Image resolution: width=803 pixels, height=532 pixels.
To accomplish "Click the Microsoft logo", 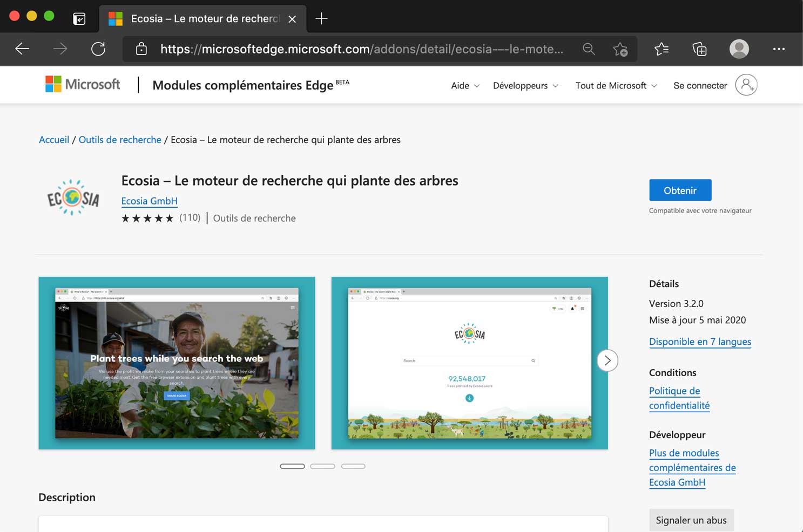I will [83, 84].
